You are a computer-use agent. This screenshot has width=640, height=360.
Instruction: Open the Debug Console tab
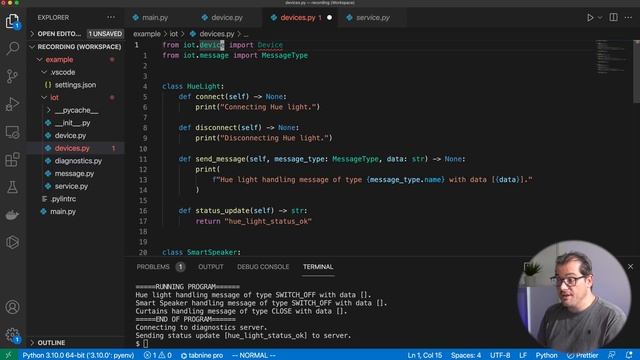[x=263, y=267]
